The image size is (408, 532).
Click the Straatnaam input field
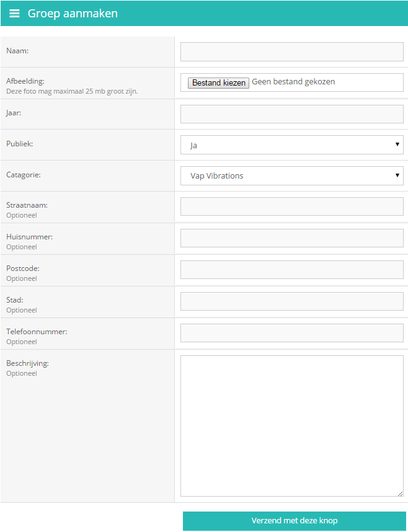tap(291, 206)
